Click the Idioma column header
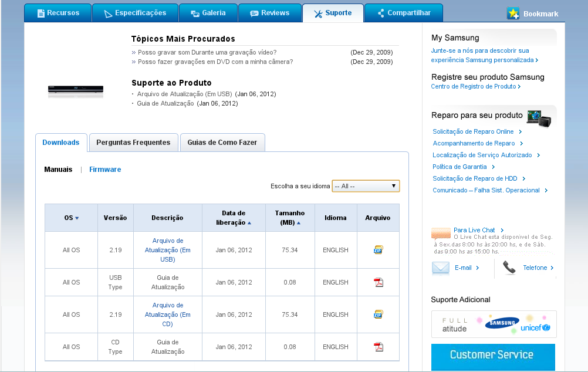The height and width of the screenshot is (372, 588). pyautogui.click(x=336, y=218)
